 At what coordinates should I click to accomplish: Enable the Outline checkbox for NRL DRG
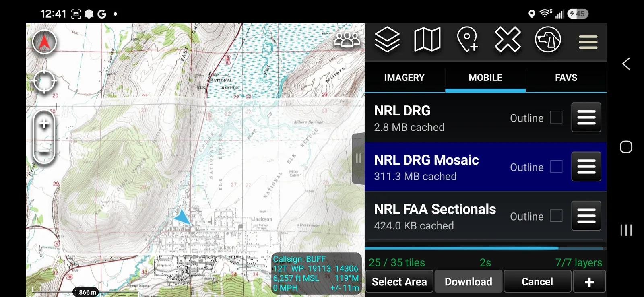tap(556, 118)
